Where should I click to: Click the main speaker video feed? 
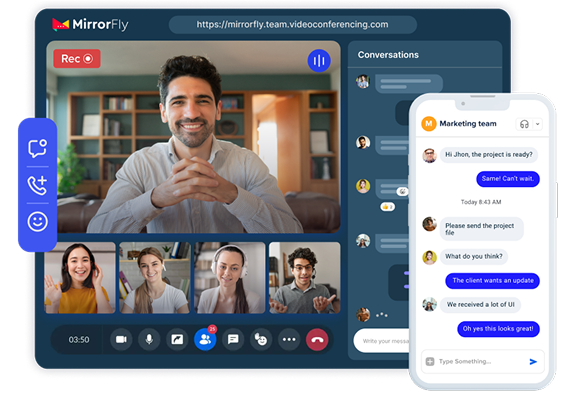coord(193,137)
